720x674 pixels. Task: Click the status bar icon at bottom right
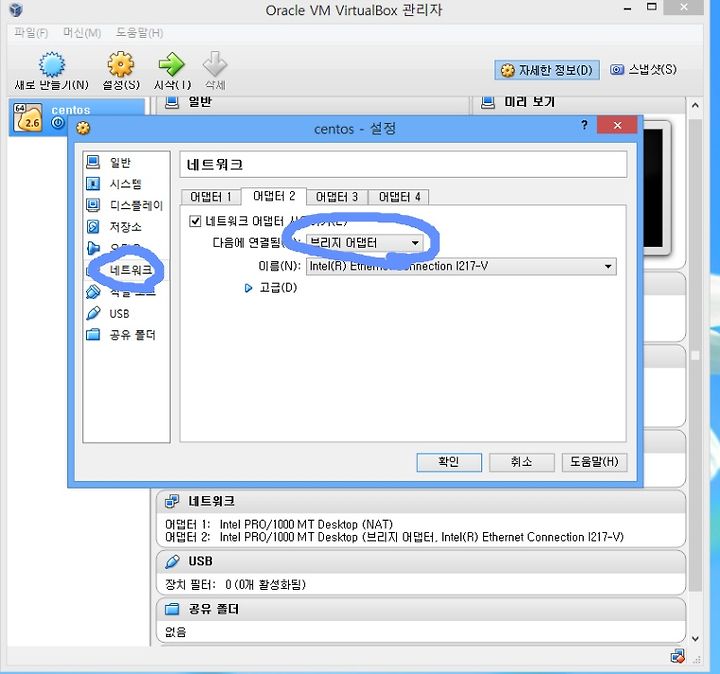click(677, 657)
